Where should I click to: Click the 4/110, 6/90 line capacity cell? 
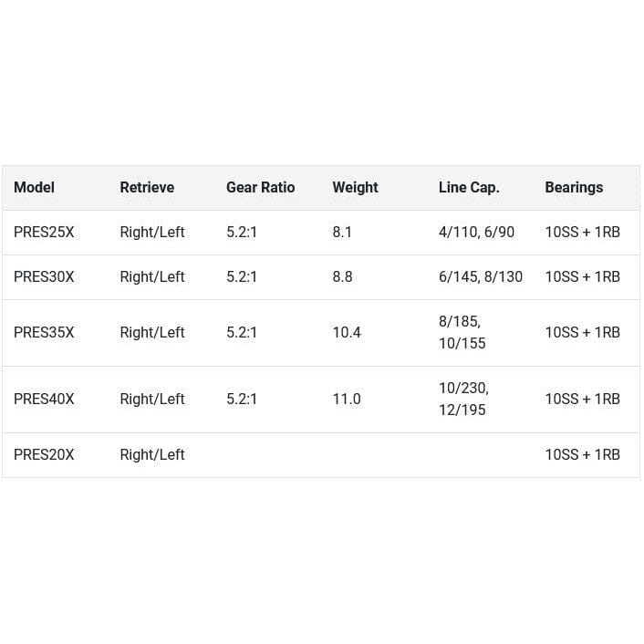476,232
